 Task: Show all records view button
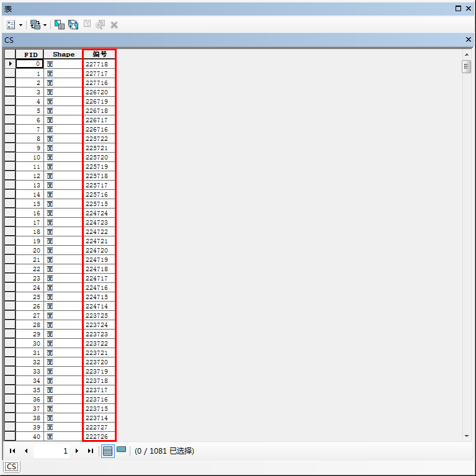108,451
